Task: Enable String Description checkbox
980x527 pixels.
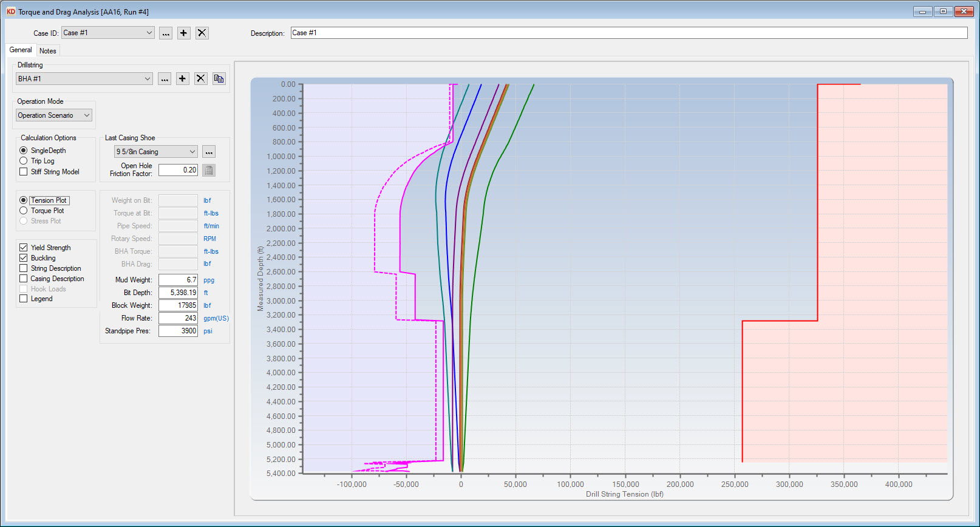Action: 24,268
